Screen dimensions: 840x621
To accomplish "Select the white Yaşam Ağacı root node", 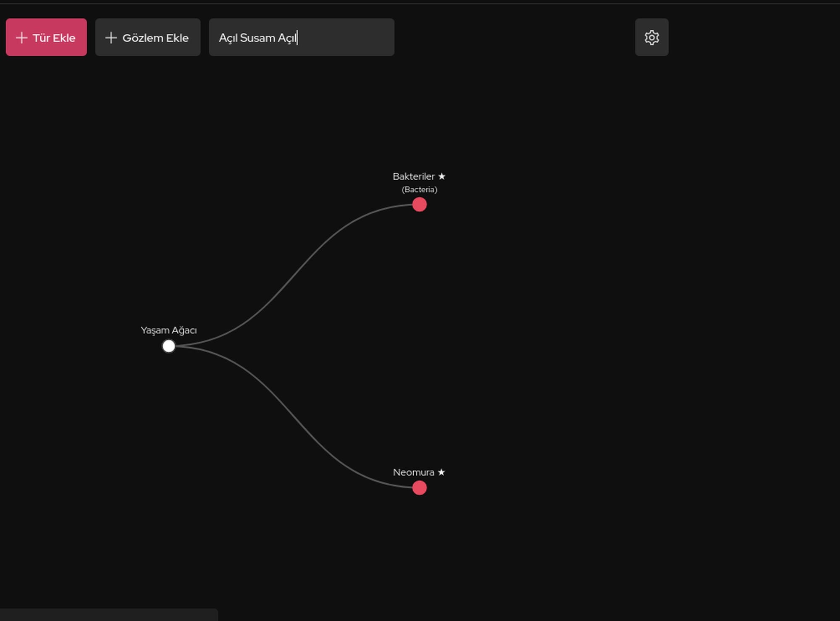I will [x=169, y=346].
